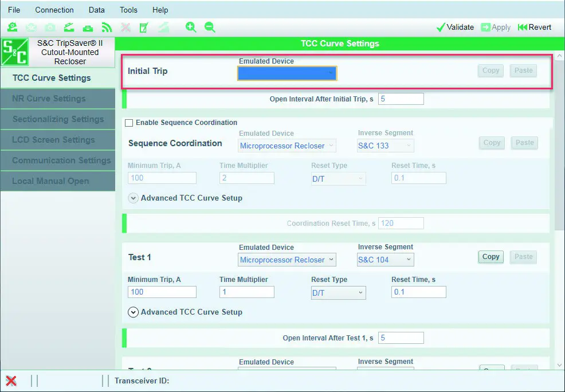The image size is (565, 392).
Task: Click Copy in the Test 1 row
Action: 491,257
